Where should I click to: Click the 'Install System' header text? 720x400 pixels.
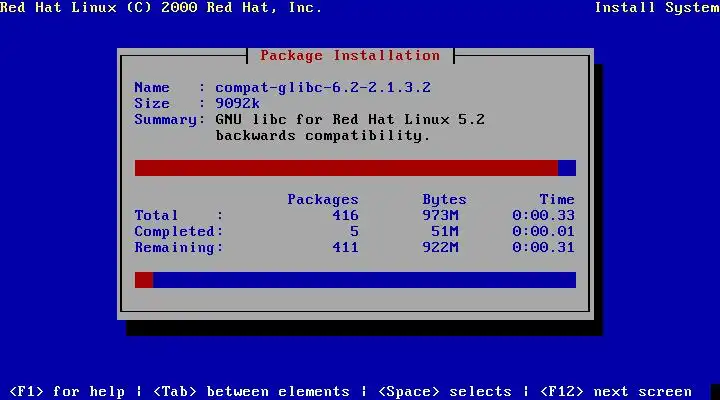[657, 8]
